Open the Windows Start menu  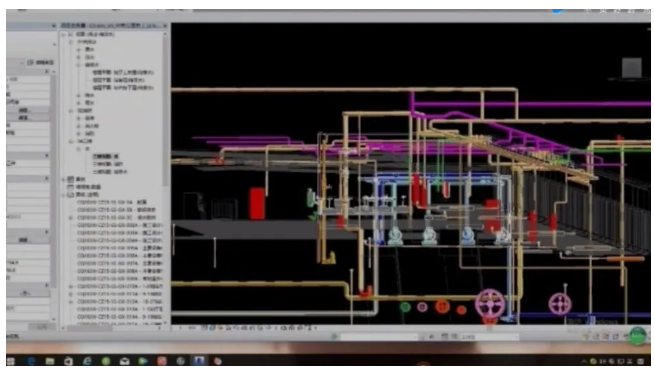[10, 361]
